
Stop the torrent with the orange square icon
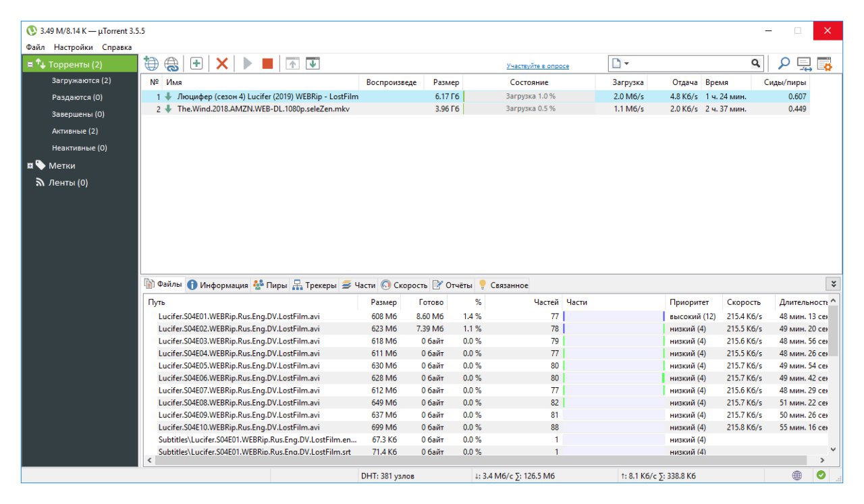coord(268,63)
